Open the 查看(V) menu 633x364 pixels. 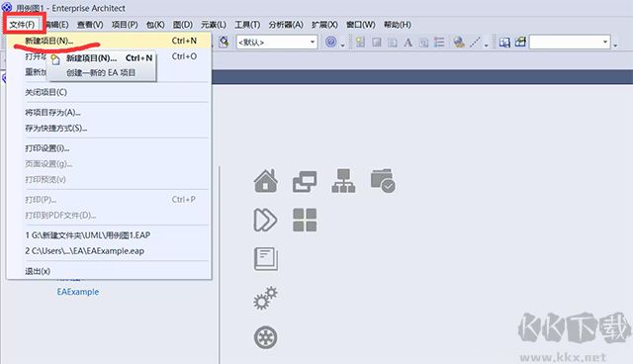coord(90,25)
